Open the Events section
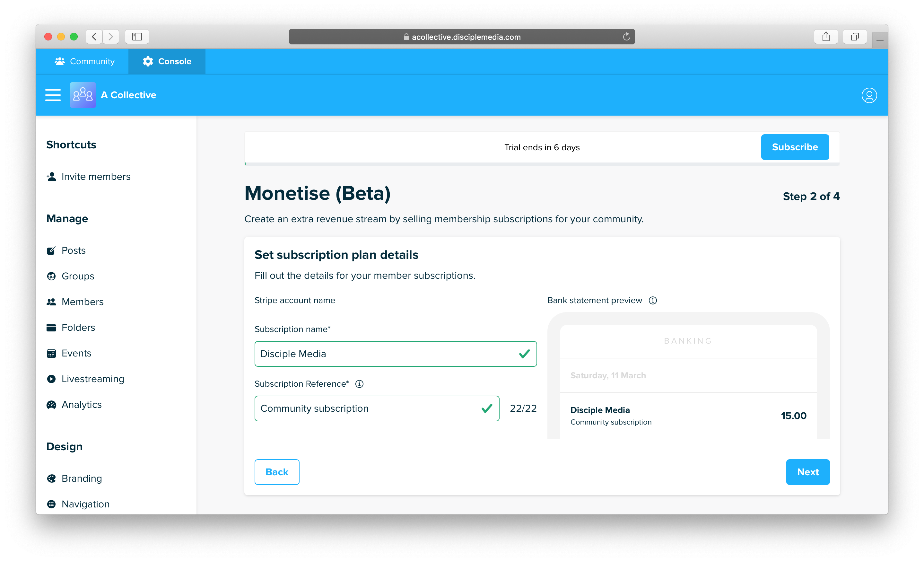Image resolution: width=924 pixels, height=562 pixels. (69, 353)
